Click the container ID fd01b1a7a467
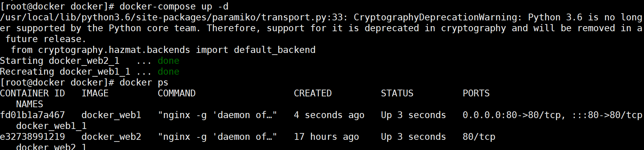644x150 pixels. [32, 115]
